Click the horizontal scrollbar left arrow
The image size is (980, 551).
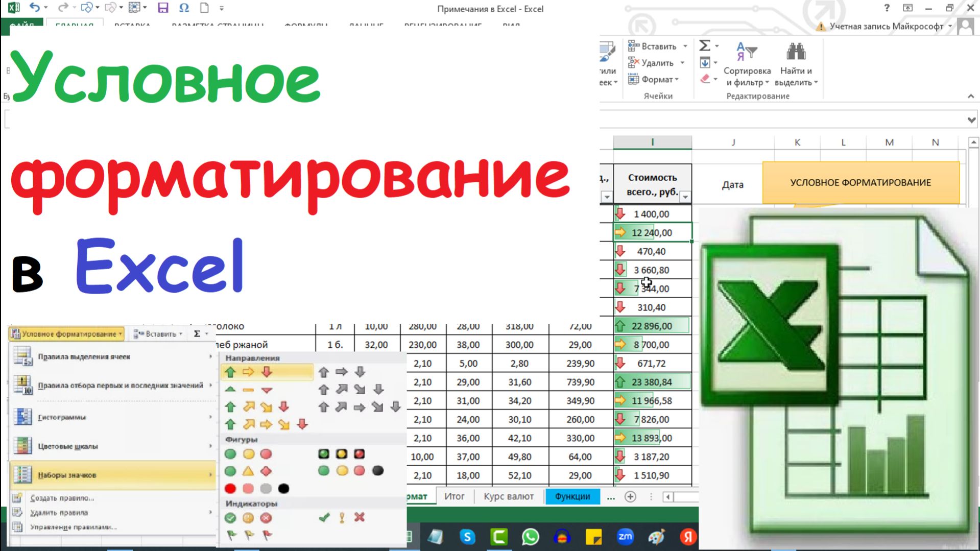click(x=668, y=497)
